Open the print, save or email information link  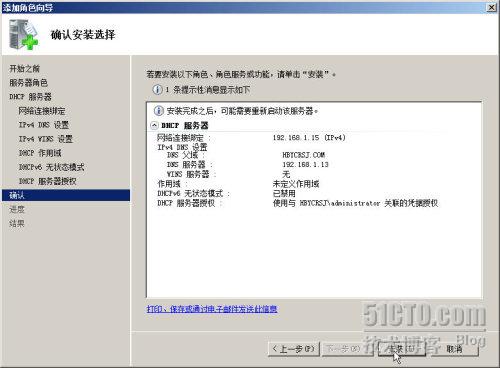[x=212, y=309]
